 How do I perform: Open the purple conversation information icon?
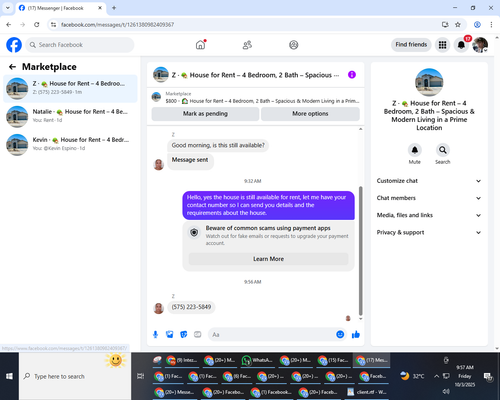point(352,75)
